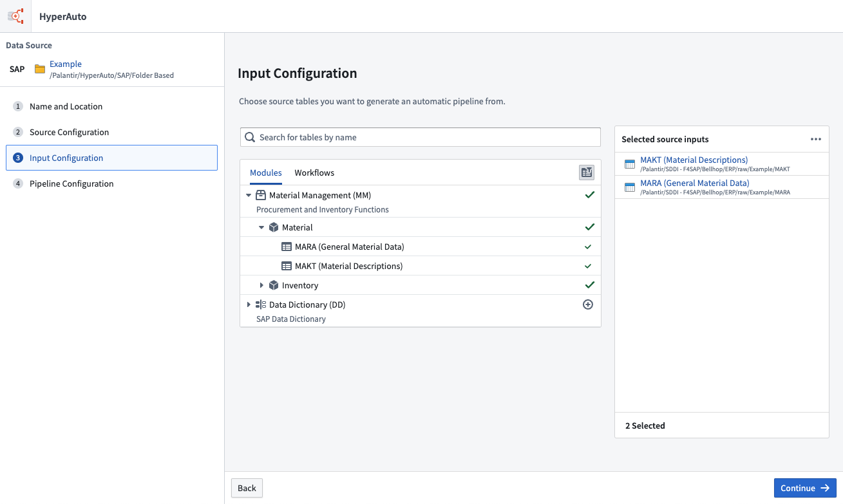The width and height of the screenshot is (843, 504).
Task: Click the search magnifier icon
Action: pyautogui.click(x=250, y=137)
